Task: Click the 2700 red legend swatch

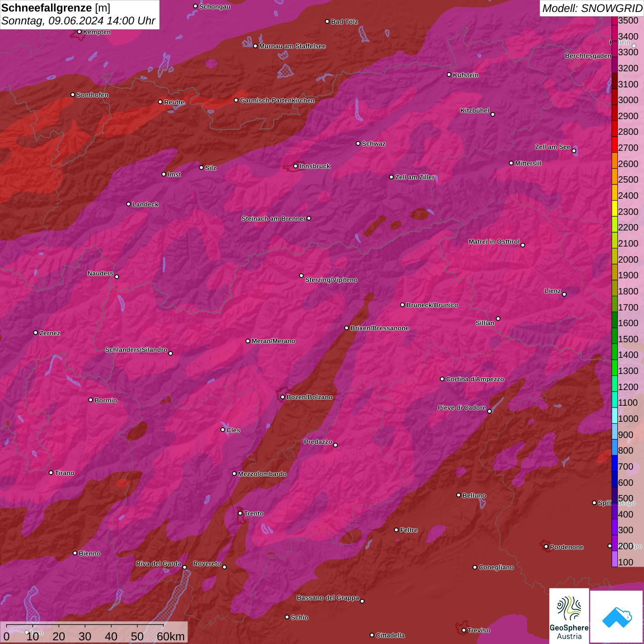Action: point(615,145)
